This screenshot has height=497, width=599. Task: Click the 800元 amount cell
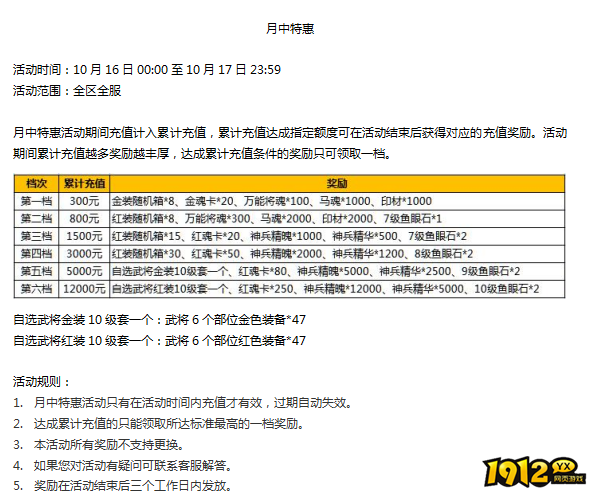click(x=84, y=219)
